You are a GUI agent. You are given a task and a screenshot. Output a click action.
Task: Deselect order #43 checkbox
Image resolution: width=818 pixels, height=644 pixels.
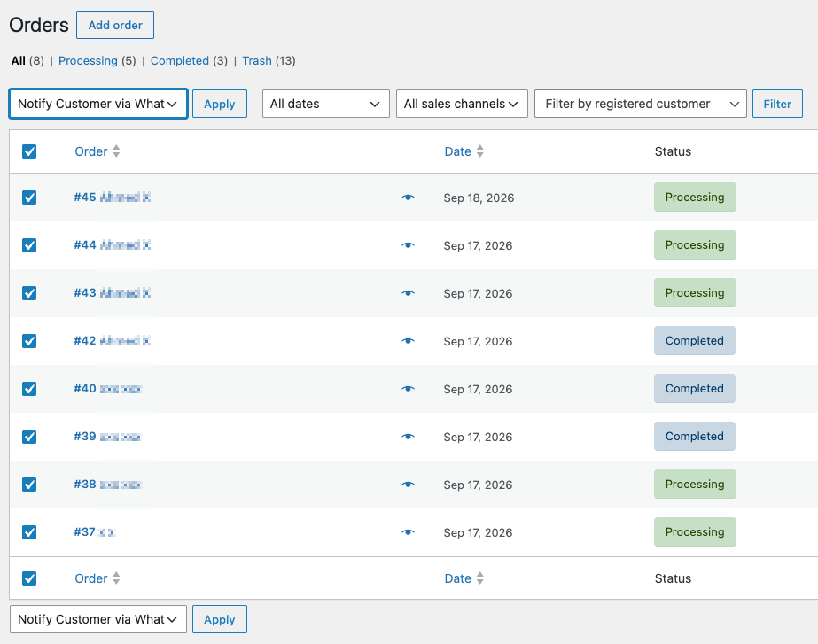tap(29, 293)
